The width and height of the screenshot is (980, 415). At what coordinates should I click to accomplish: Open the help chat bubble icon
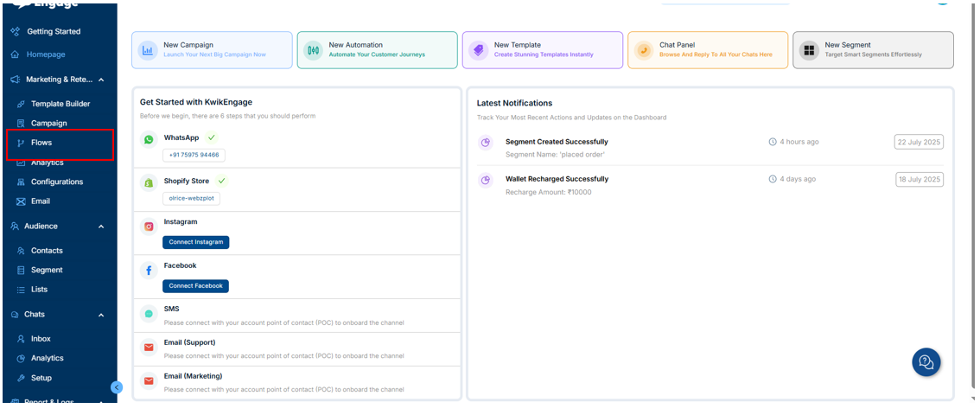926,361
